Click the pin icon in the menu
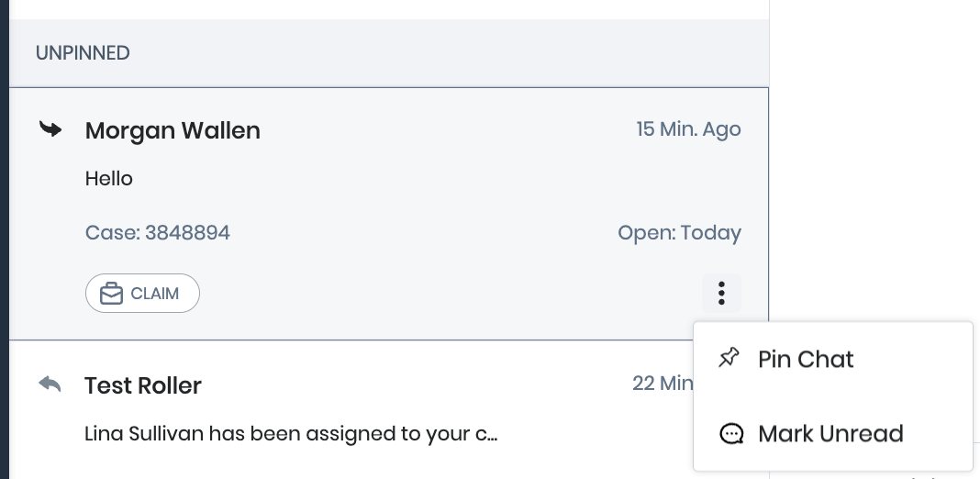Viewport: 980px width, 479px height. pyautogui.click(x=729, y=358)
